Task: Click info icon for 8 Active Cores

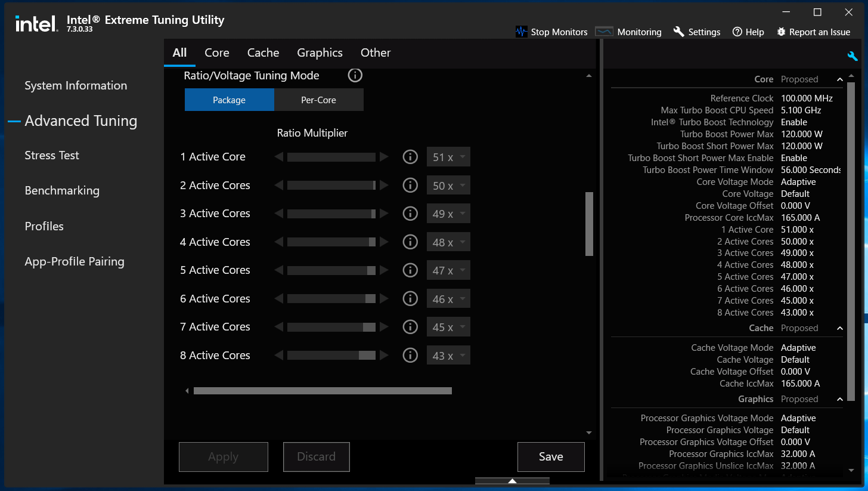Action: click(410, 356)
